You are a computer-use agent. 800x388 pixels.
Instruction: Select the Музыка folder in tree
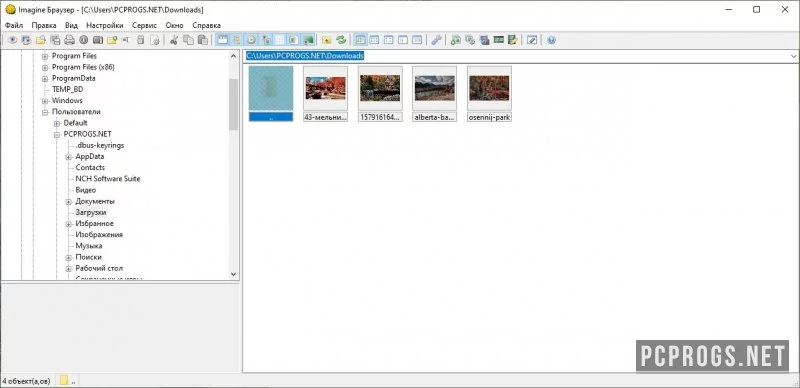tap(89, 246)
